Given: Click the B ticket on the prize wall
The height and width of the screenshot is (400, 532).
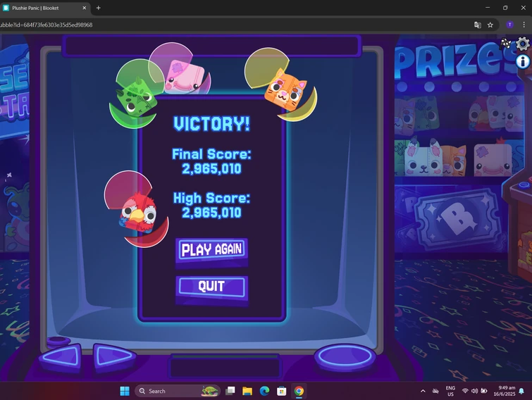Looking at the screenshot, I should pyautogui.click(x=457, y=219).
